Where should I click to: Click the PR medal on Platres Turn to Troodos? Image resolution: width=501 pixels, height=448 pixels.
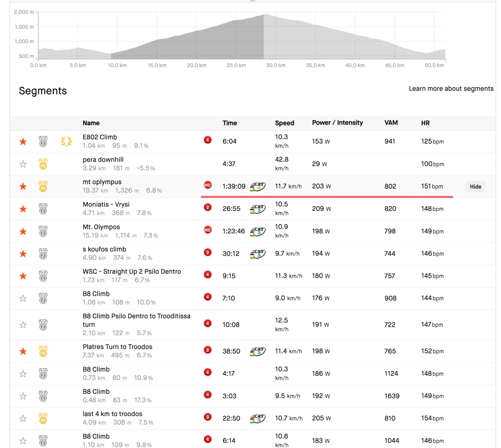tap(43, 351)
